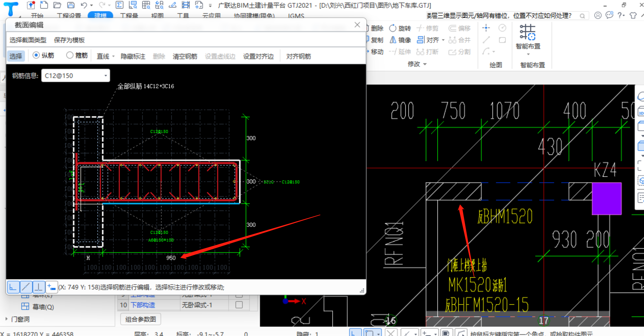Click 隐藏标注 in section editor
The width and height of the screenshot is (644, 336).
coord(133,56)
